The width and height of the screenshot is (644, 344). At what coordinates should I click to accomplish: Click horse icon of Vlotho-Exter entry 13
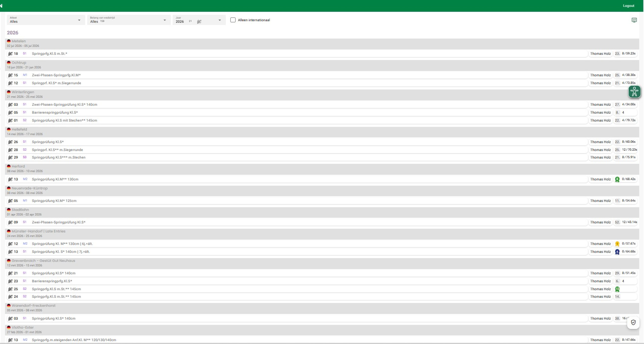pos(10,340)
